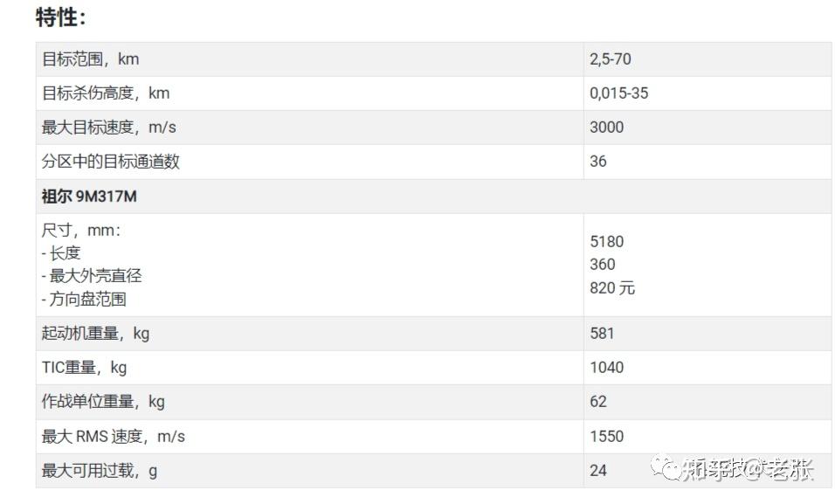
Task: Click the 最大可用过载, g label
Action: pyautogui.click(x=100, y=471)
